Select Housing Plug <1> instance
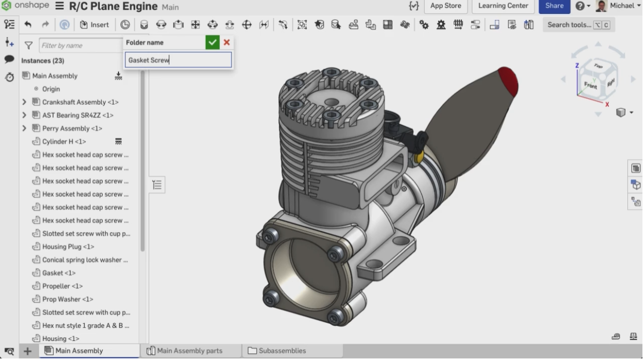Viewport: 644px width, 360px height. click(x=68, y=247)
